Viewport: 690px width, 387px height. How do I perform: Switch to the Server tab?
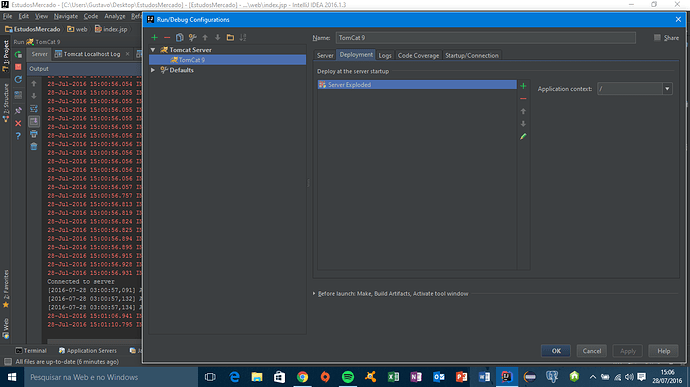[x=325, y=55]
